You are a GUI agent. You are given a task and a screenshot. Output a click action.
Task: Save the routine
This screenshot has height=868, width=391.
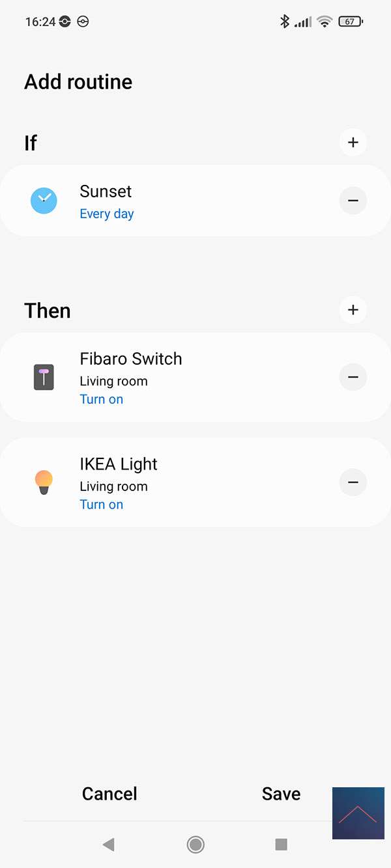click(x=281, y=794)
